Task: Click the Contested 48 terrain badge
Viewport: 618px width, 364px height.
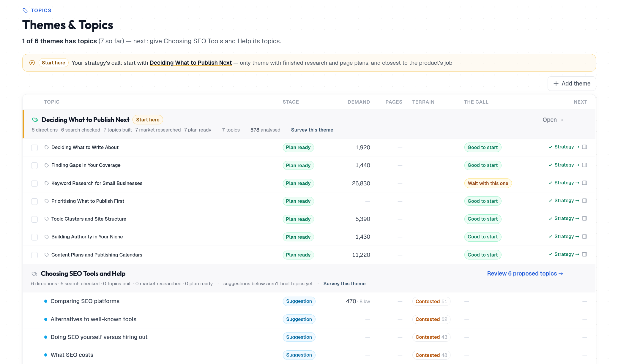Action: [x=431, y=355]
